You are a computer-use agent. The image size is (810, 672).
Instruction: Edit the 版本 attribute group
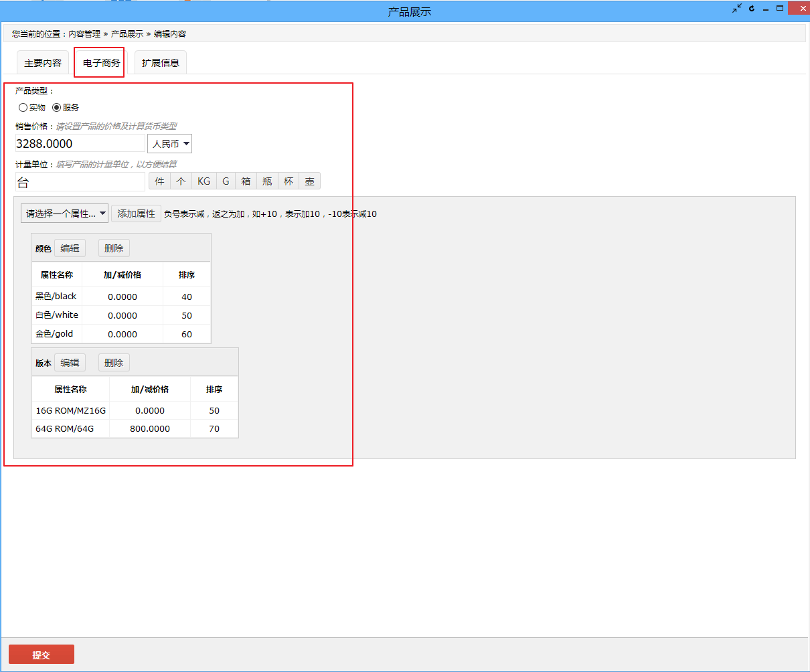(x=70, y=363)
